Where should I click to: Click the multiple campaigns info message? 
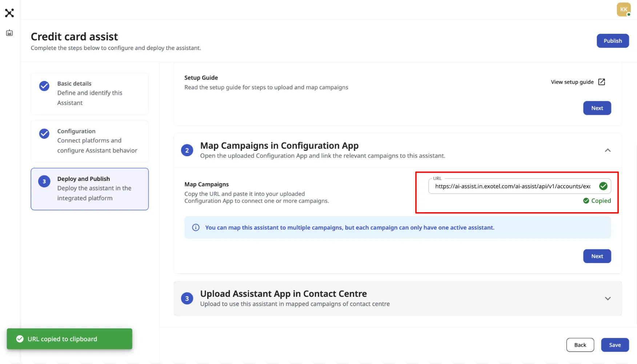(350, 227)
